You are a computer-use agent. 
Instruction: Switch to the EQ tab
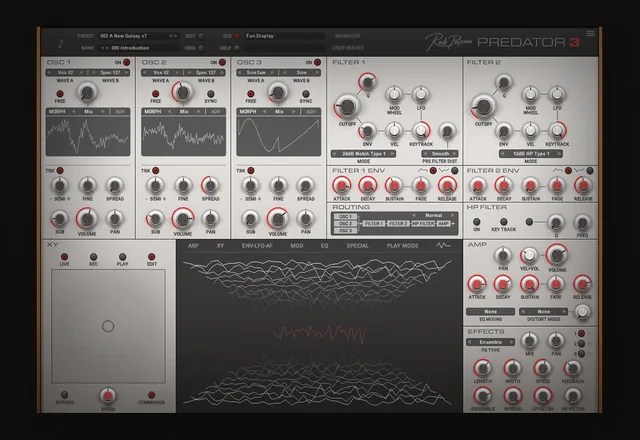324,246
